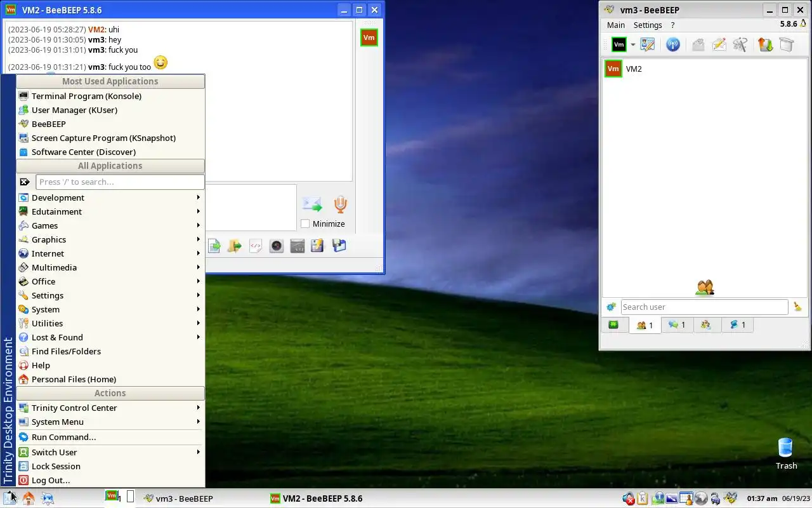
Task: Expand the Graphics submenu
Action: [x=110, y=239]
